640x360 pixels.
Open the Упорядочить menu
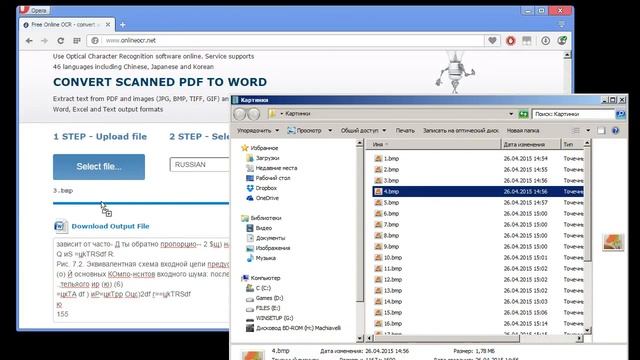pos(258,131)
